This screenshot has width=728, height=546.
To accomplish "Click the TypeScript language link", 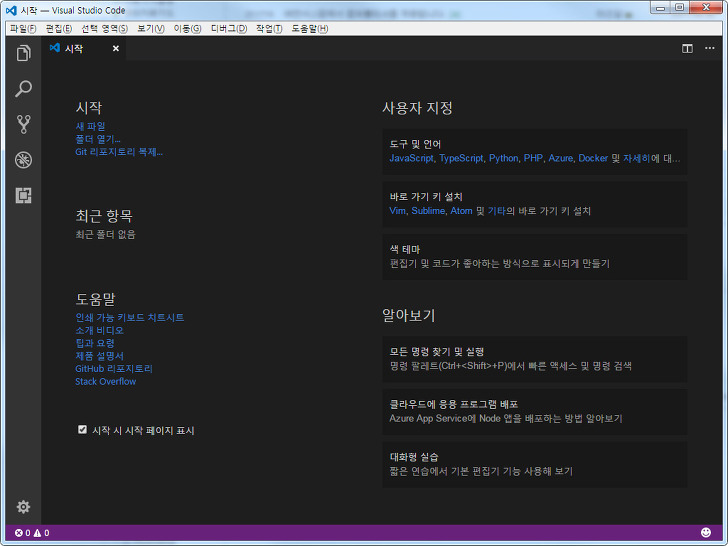I will pos(461,158).
